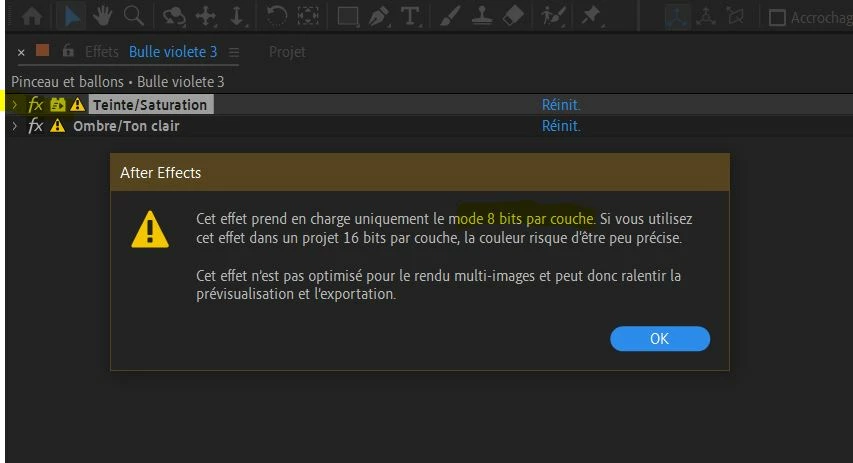The height and width of the screenshot is (463, 853).
Task: Select the Rotation tool
Action: pyautogui.click(x=276, y=16)
